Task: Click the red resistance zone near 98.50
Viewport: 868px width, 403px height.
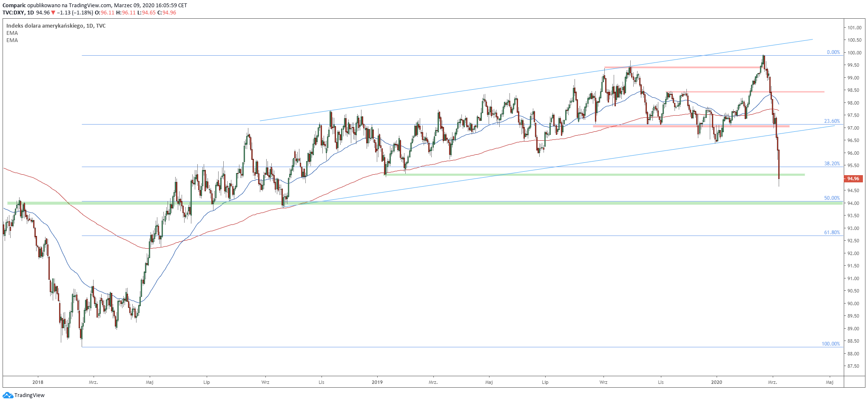Action: pos(745,91)
